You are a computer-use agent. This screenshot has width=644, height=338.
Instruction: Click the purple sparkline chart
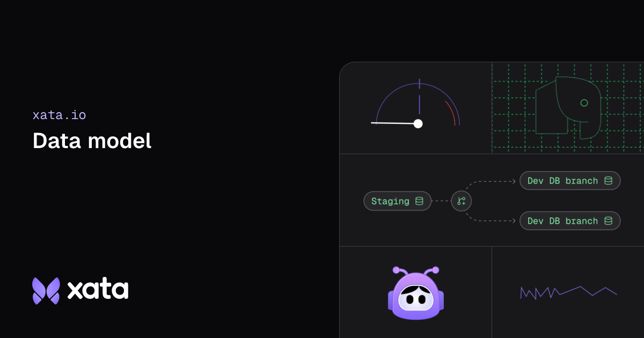(x=568, y=292)
